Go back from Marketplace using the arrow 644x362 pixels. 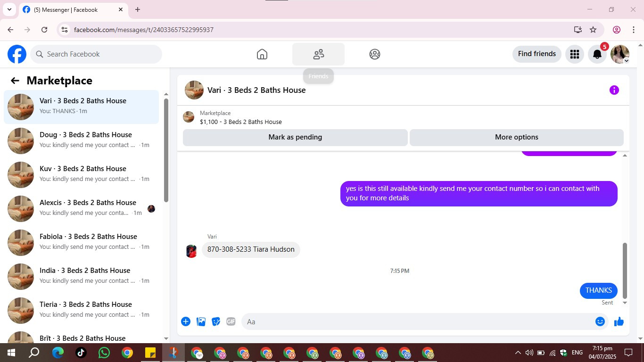click(15, 81)
